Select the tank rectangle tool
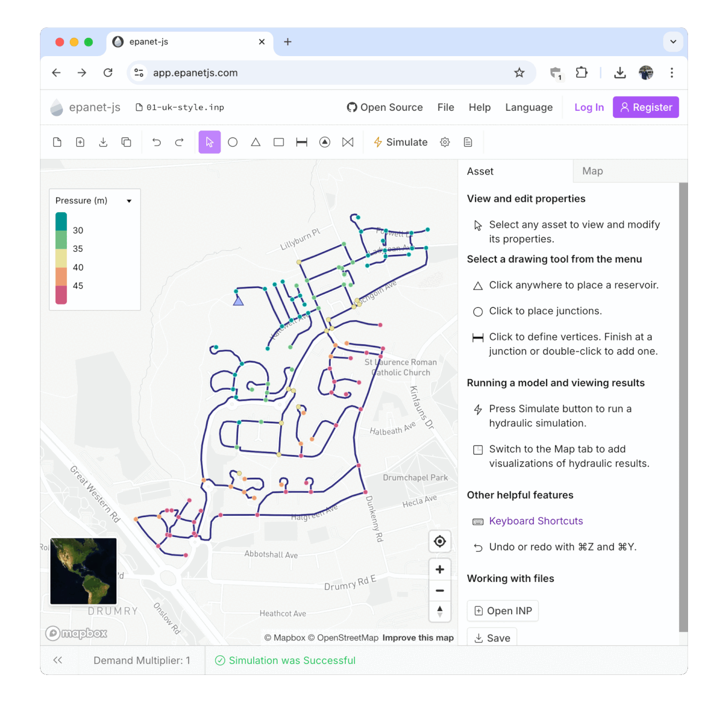Image resolution: width=728 pixels, height=728 pixels. (279, 142)
